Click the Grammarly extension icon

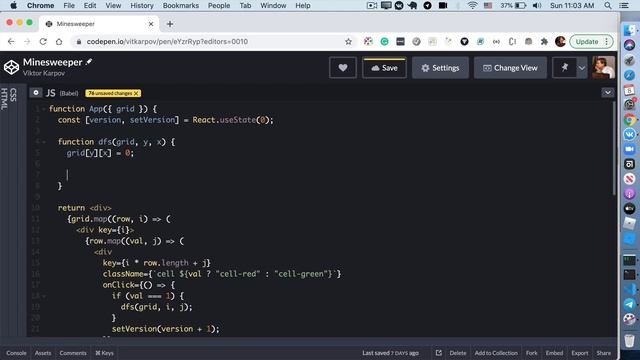coord(384,42)
